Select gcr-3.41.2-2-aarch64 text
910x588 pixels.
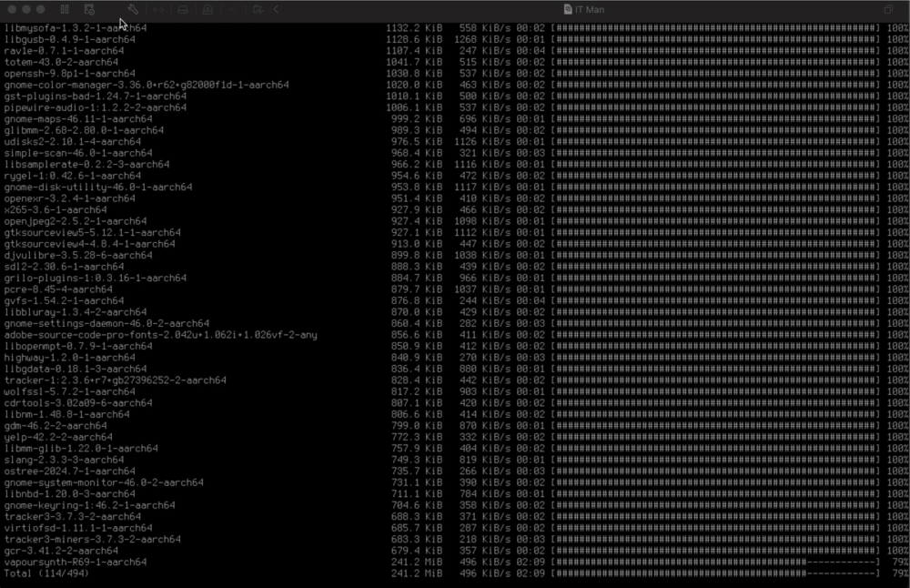[x=61, y=551]
